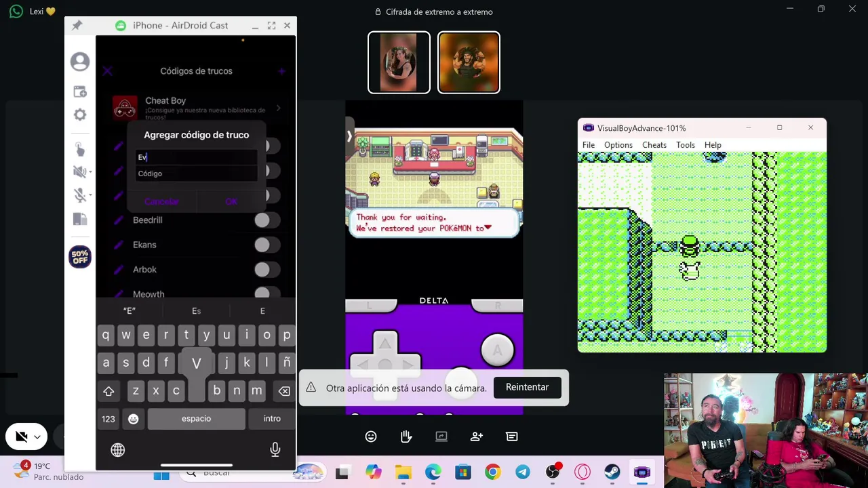This screenshot has height=488, width=868.
Task: Click OK in the cheat dialog
Action: [x=231, y=201]
